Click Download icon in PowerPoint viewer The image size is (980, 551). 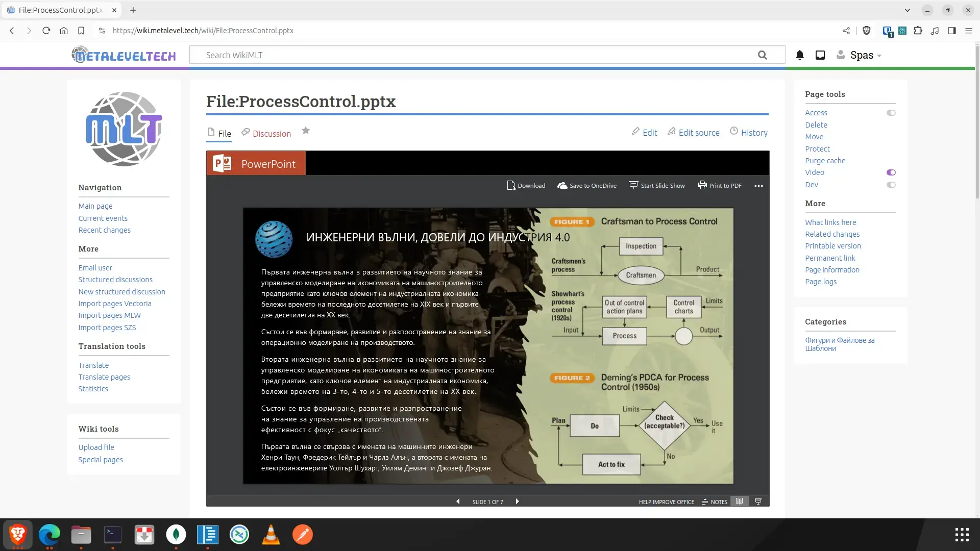(x=511, y=186)
